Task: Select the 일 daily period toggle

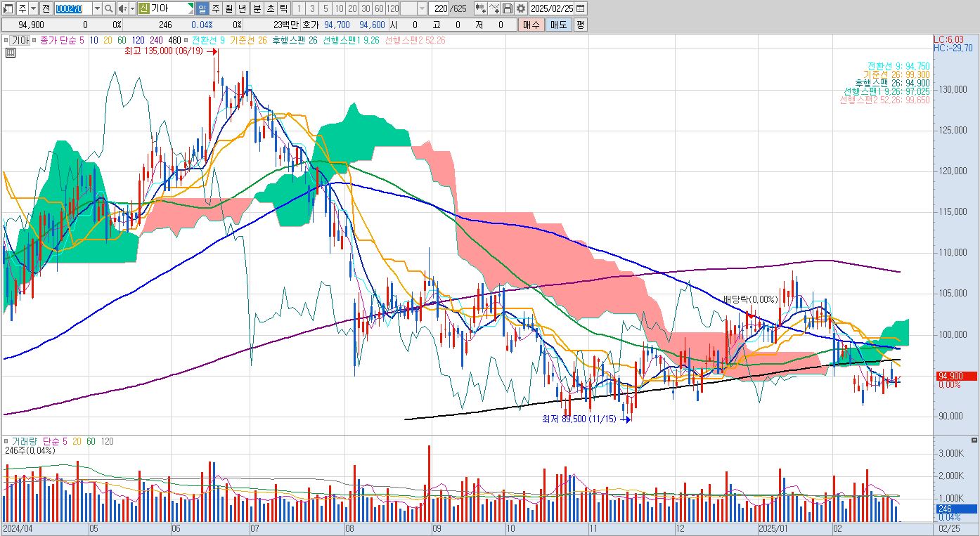Action: (202, 8)
